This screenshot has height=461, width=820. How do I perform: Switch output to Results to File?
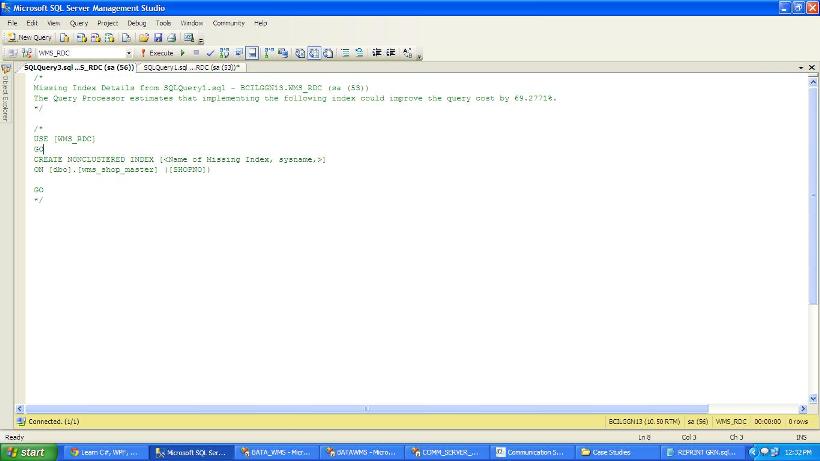pos(328,53)
